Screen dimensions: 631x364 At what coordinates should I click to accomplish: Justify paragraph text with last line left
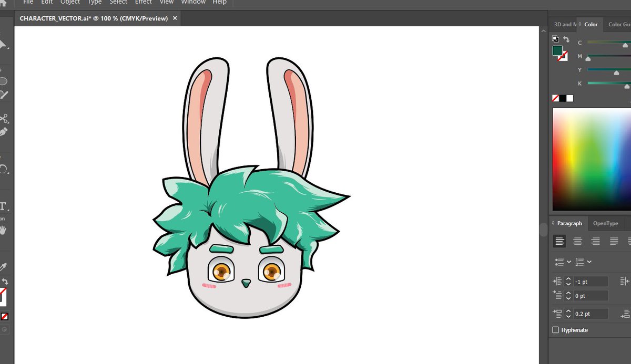(x=613, y=241)
